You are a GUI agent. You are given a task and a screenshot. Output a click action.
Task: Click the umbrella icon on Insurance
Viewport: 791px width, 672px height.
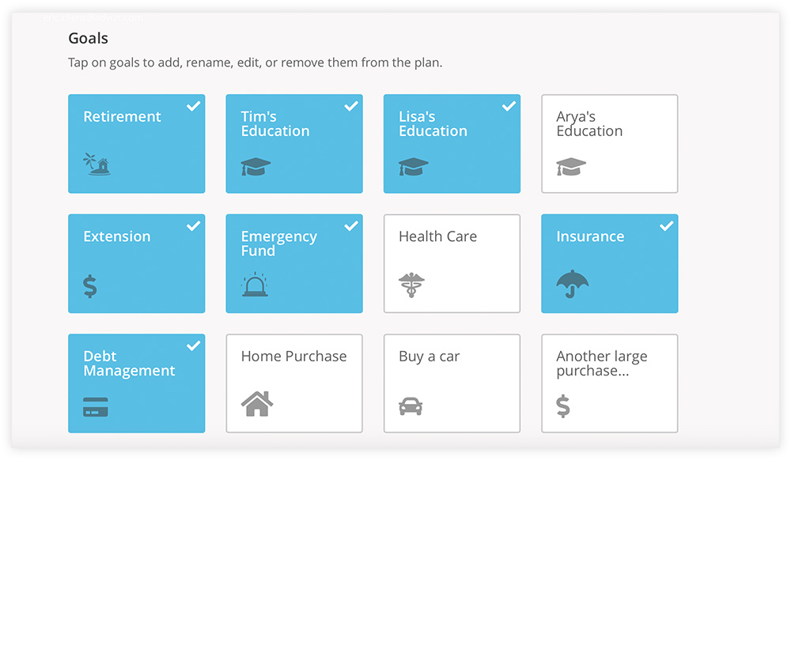coord(573,284)
